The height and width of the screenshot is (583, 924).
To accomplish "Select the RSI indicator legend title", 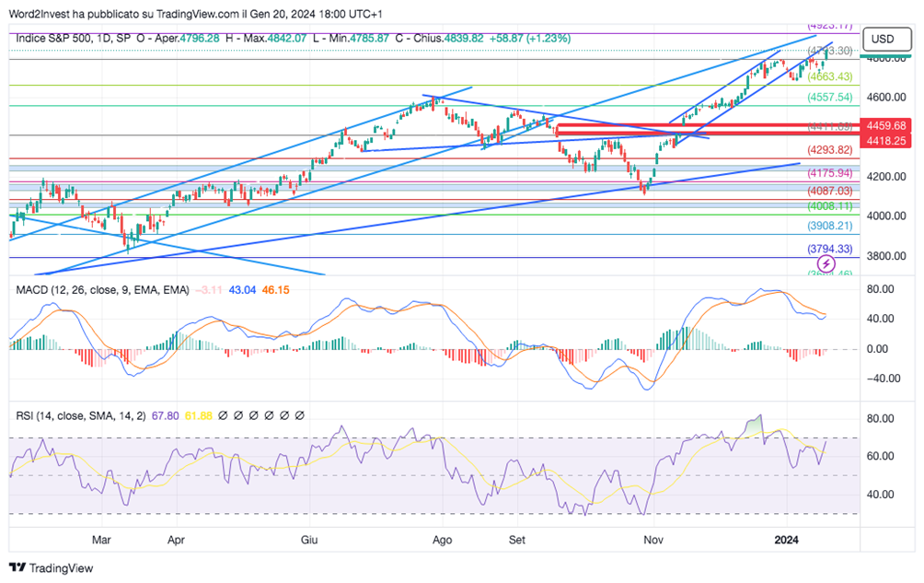I will point(81,416).
